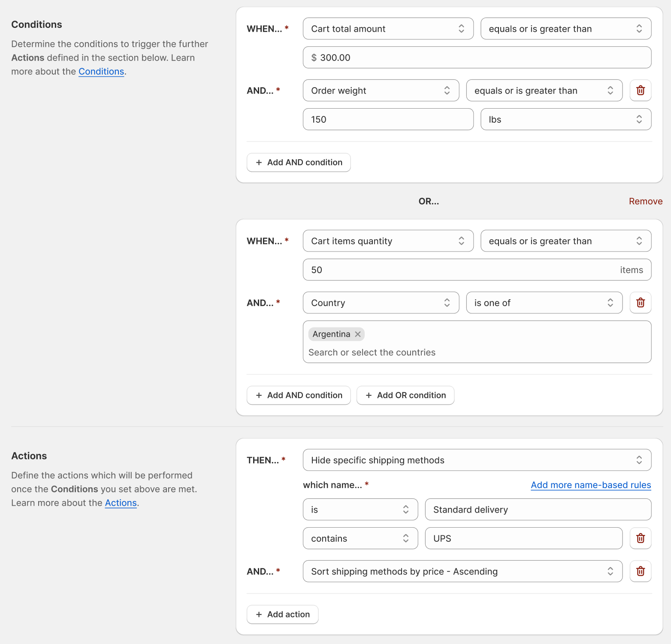671x644 pixels.
Task: Open the Conditions help link
Action: pos(101,72)
